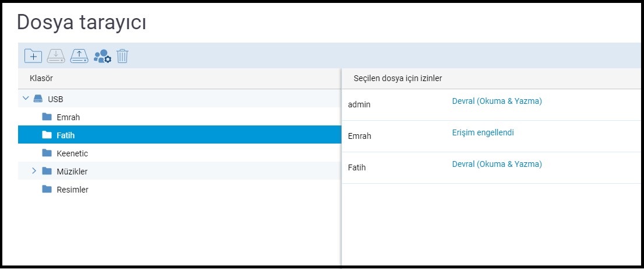644x269 pixels.
Task: Click the Keenetic folder icon
Action: click(47, 153)
